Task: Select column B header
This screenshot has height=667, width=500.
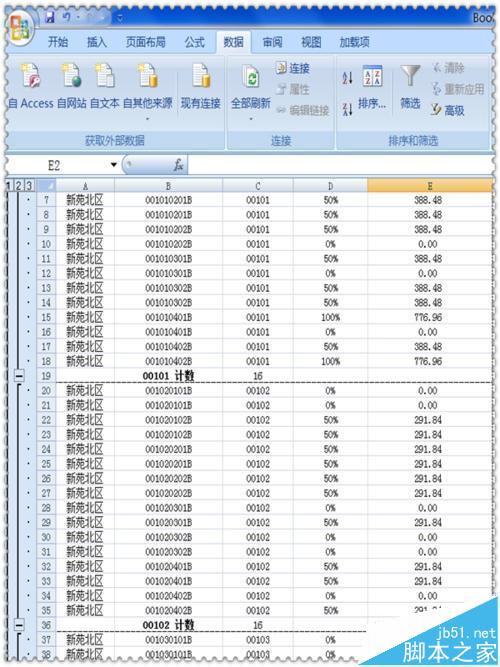Action: click(169, 185)
